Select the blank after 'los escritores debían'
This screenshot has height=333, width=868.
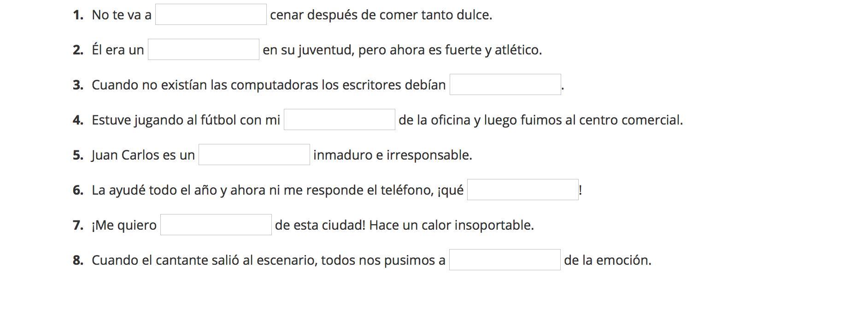[x=505, y=85]
